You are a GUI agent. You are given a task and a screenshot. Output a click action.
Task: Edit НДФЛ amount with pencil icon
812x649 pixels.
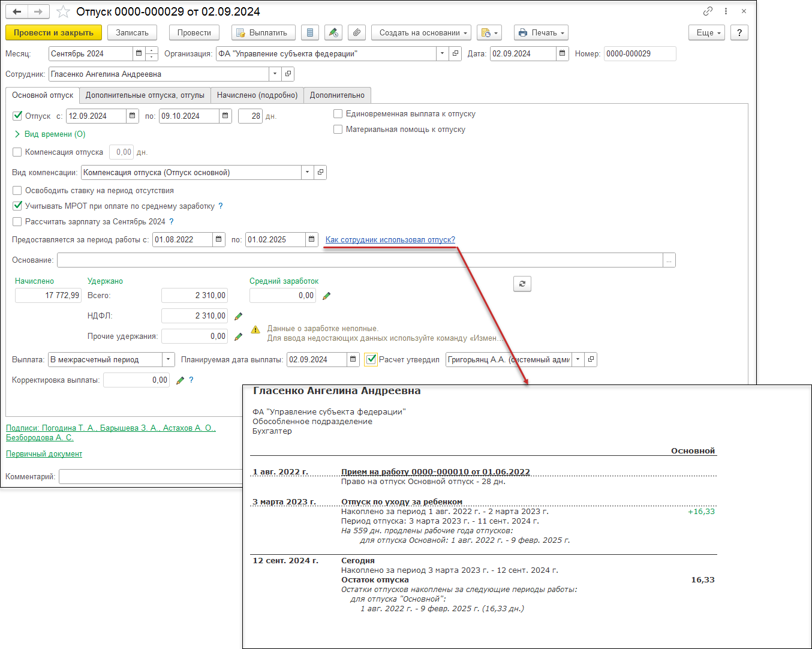click(x=238, y=316)
